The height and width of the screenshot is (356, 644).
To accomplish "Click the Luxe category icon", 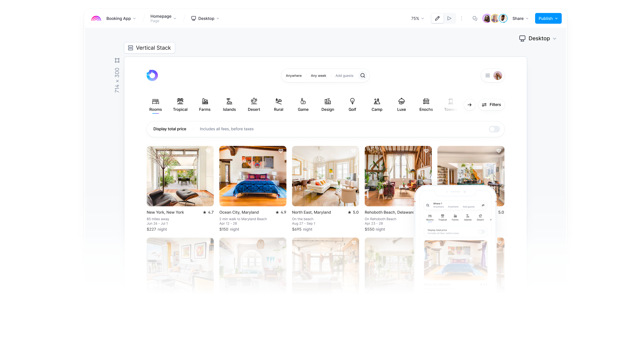I will pyautogui.click(x=402, y=101).
